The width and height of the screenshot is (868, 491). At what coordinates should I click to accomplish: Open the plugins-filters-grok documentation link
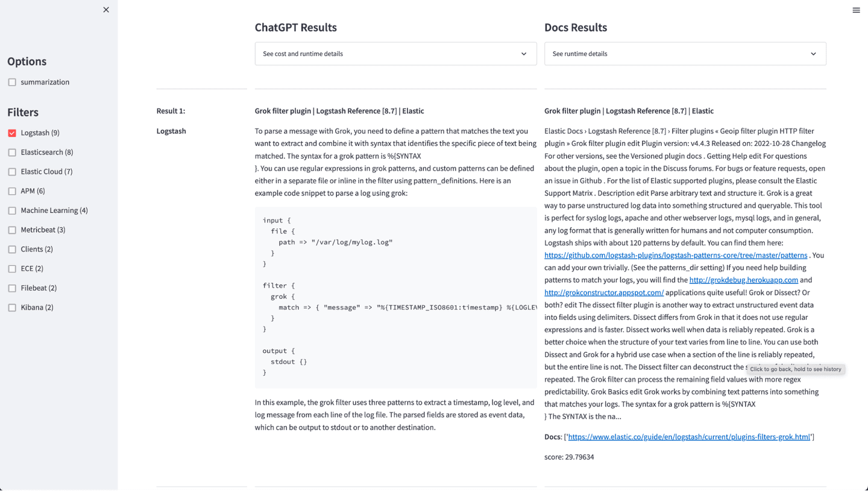point(687,437)
